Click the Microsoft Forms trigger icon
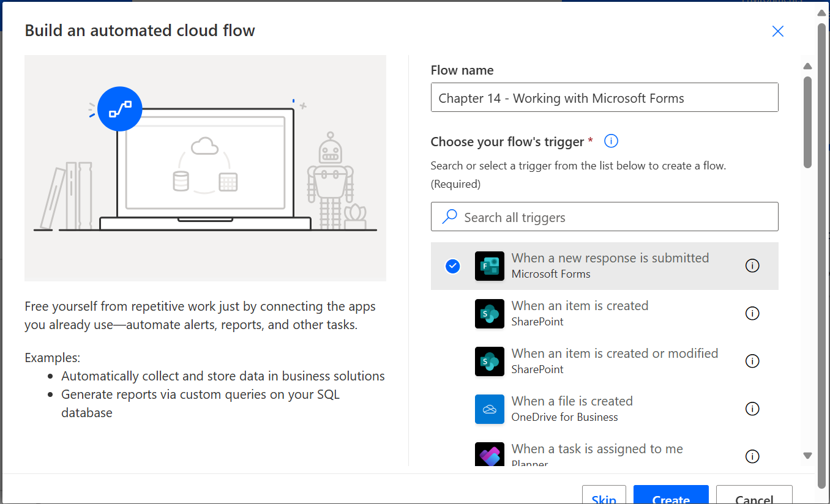The width and height of the screenshot is (830, 504). (489, 265)
